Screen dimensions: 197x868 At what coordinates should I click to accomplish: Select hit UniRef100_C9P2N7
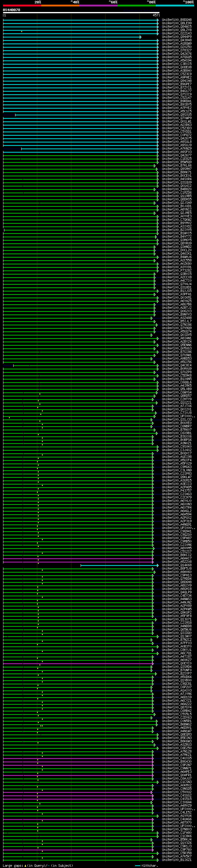point(176,765)
